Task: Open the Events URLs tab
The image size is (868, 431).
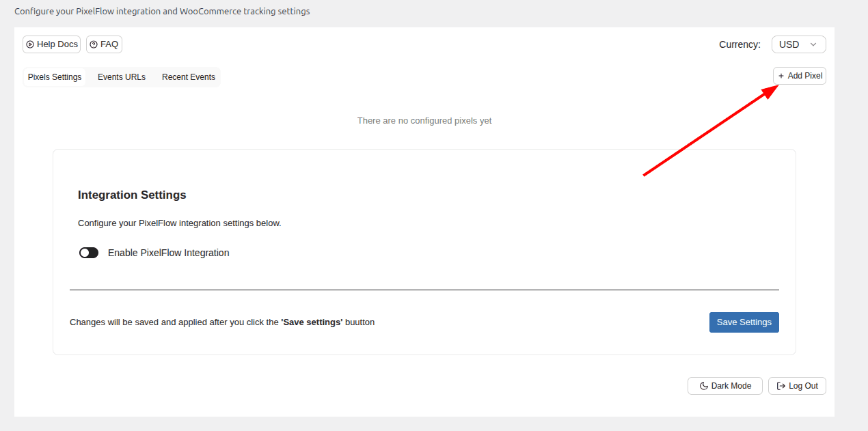Action: [122, 77]
